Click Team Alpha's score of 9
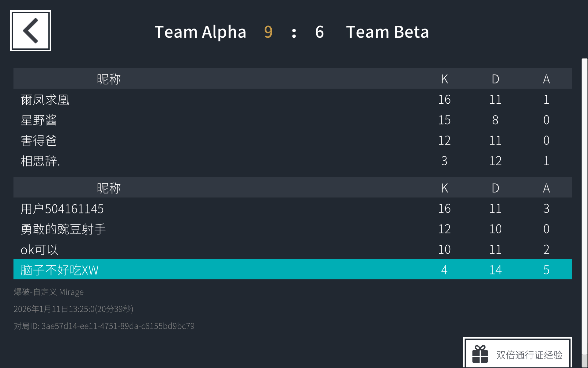Viewport: 588px width, 368px height. point(268,32)
